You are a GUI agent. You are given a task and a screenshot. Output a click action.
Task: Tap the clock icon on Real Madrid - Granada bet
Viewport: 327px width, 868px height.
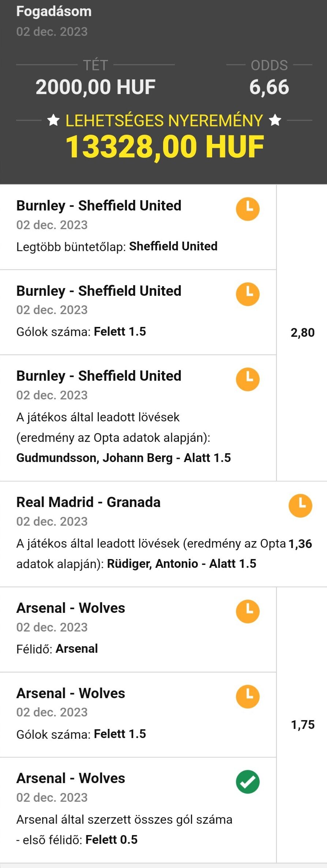click(300, 506)
